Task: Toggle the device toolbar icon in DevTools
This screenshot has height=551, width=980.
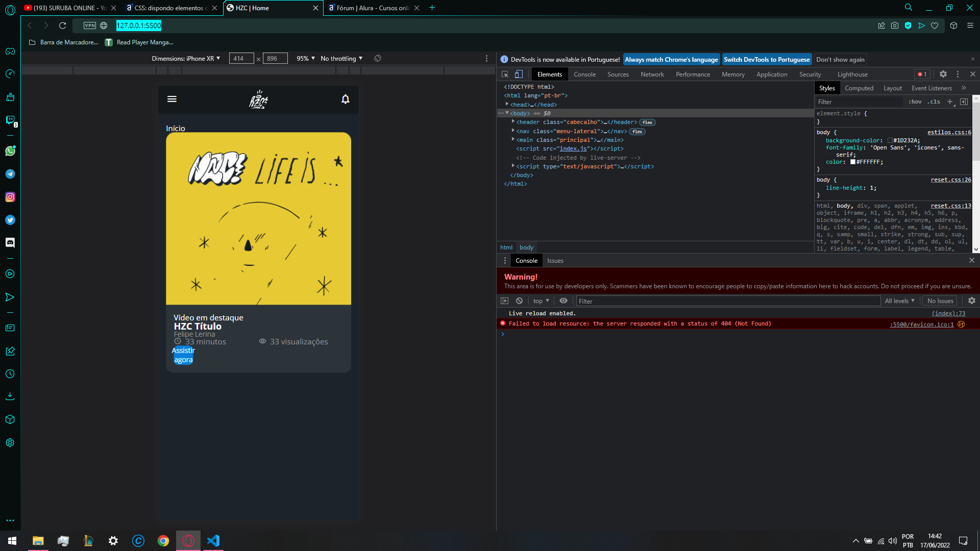Action: 519,74
